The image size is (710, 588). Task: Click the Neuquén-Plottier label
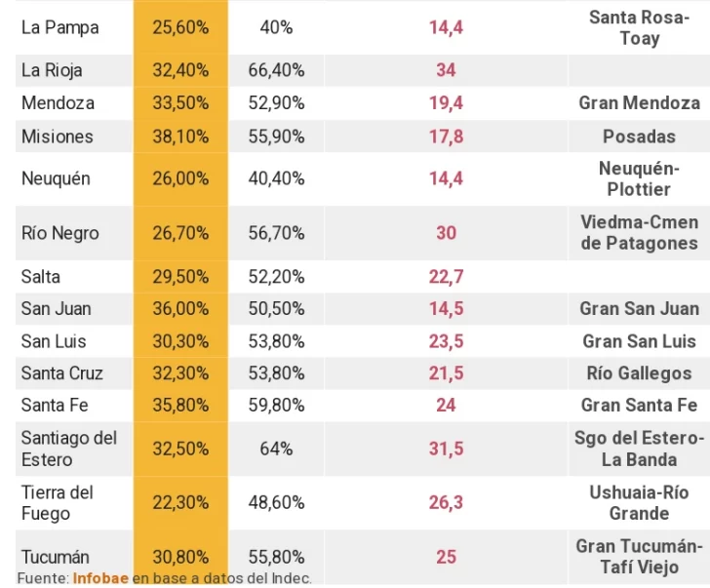pos(639,178)
